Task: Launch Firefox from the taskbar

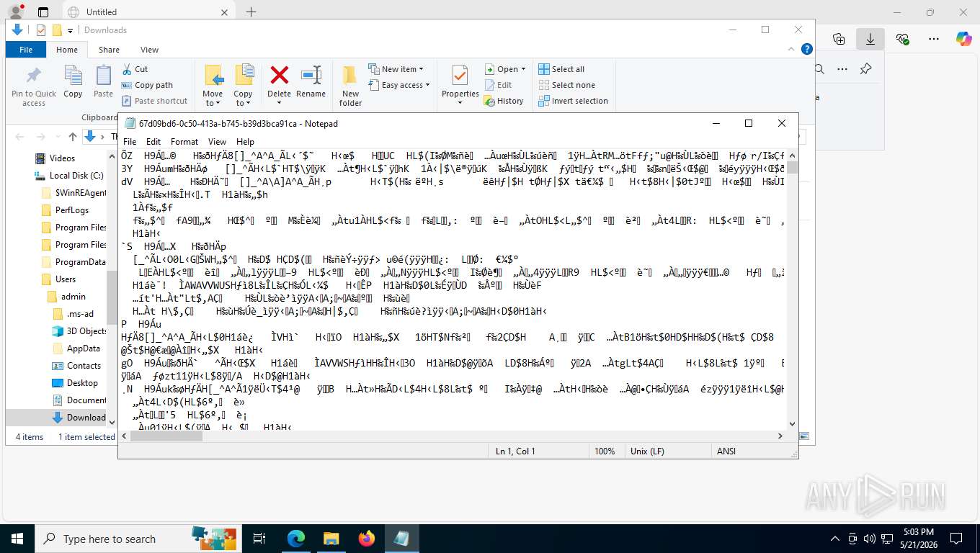Action: click(x=366, y=539)
